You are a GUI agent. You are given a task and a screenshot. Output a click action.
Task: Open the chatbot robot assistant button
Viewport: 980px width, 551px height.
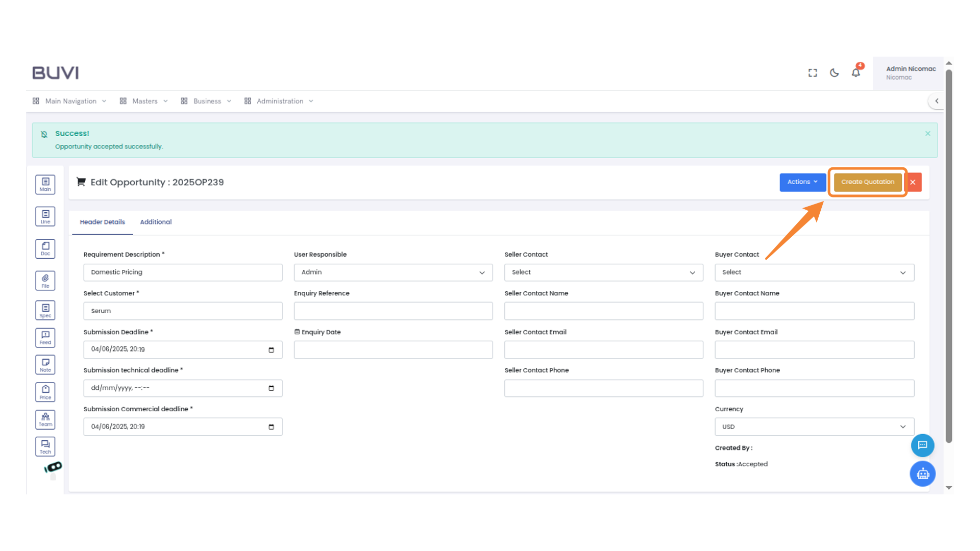(922, 474)
